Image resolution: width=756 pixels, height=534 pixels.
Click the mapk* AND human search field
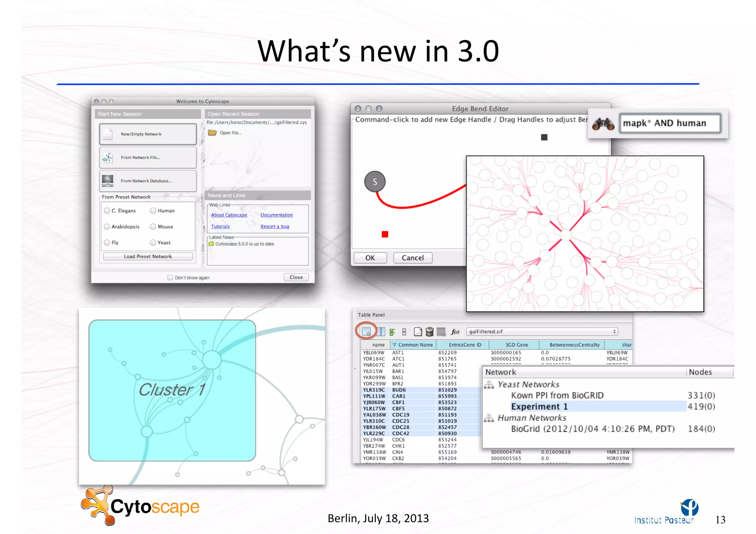[669, 123]
